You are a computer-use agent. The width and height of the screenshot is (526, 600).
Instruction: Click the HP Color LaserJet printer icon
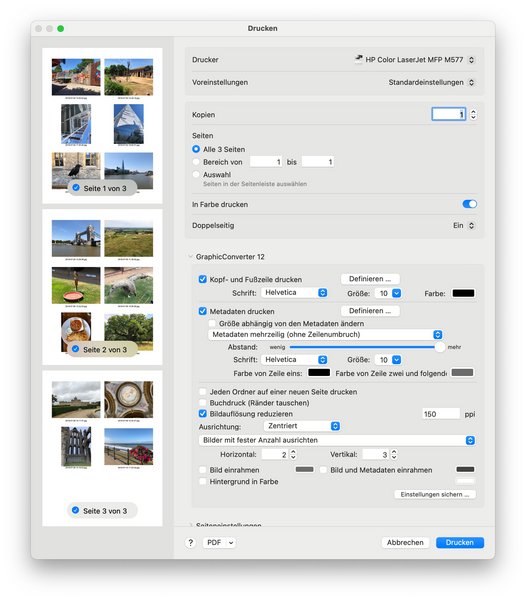point(358,59)
